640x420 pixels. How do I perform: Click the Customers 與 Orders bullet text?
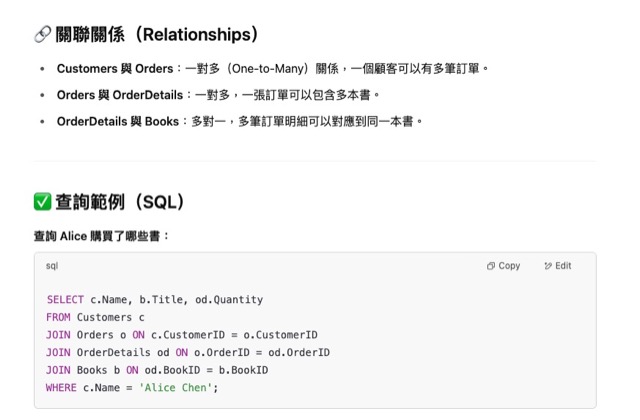point(273,69)
